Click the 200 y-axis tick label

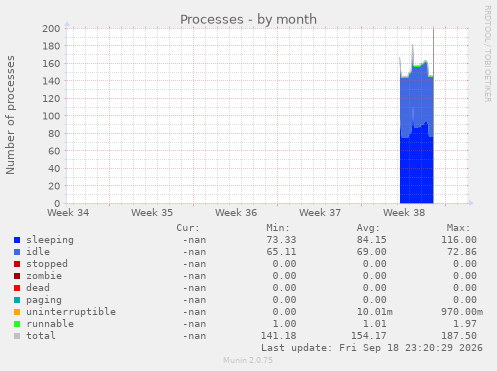point(51,29)
